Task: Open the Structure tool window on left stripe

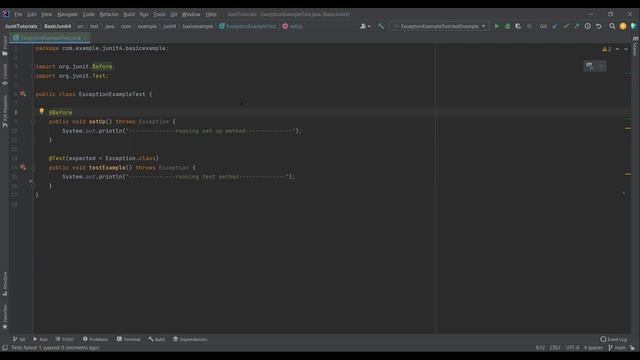Action: [x=5, y=284]
